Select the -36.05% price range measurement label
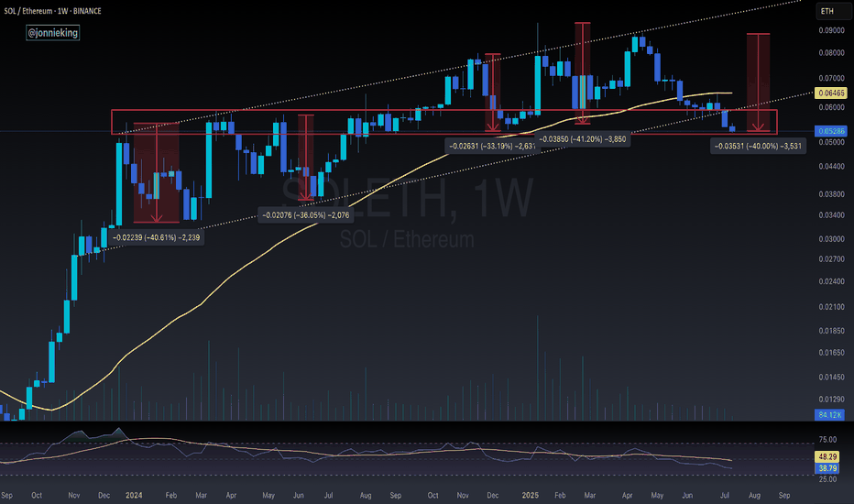The width and height of the screenshot is (854, 504). (305, 215)
